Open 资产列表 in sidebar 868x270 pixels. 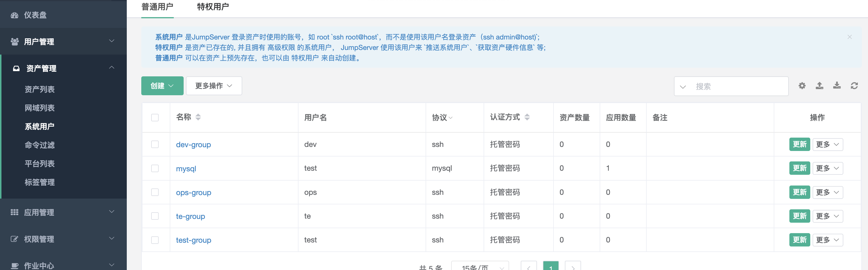(x=39, y=89)
